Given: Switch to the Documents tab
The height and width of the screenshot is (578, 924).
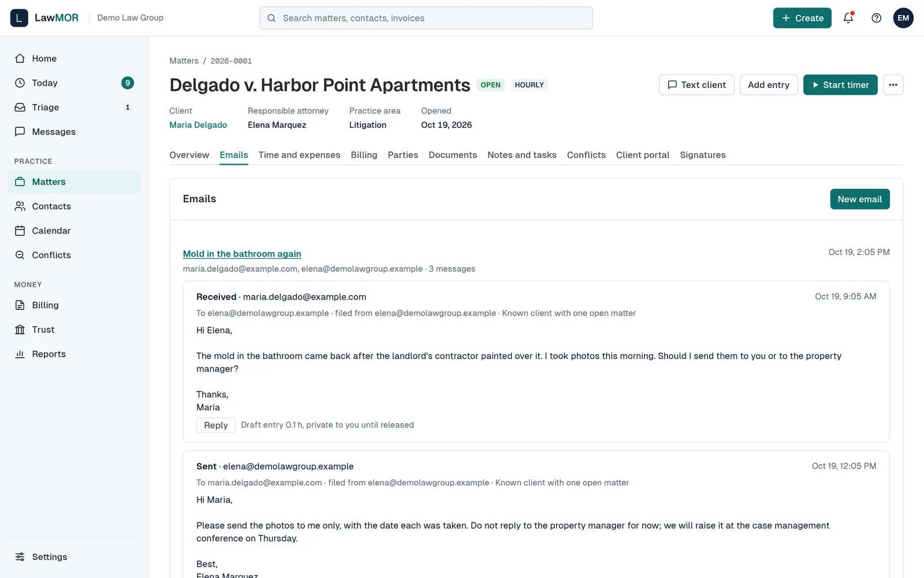Looking at the screenshot, I should [453, 155].
